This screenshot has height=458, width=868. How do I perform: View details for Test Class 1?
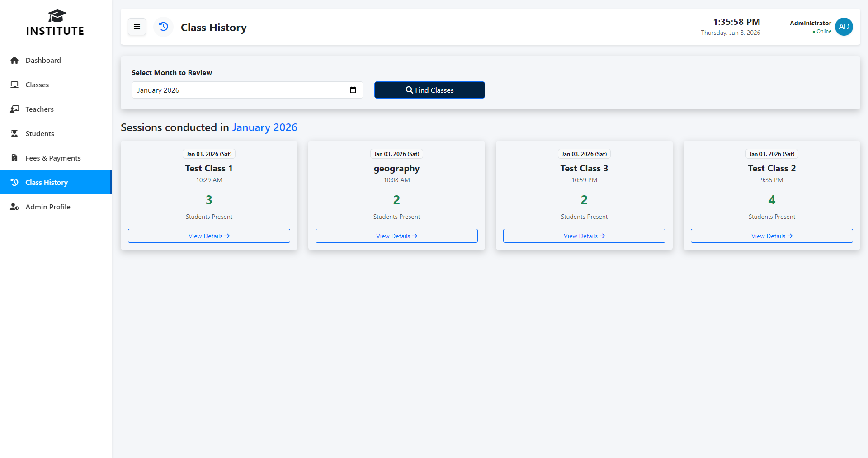pos(209,236)
